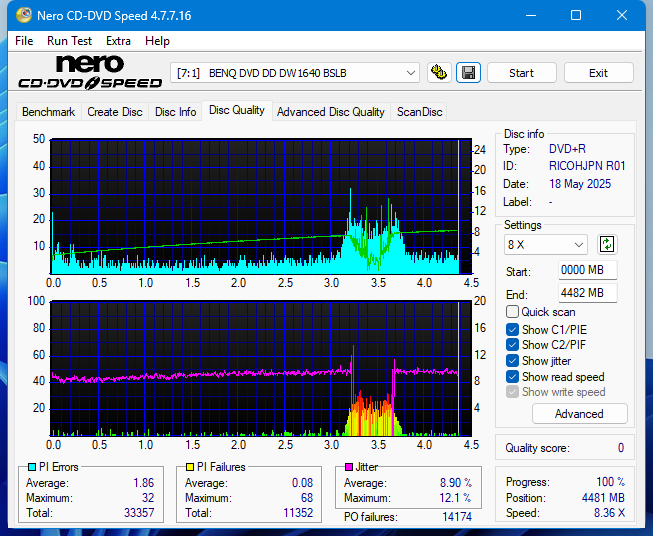Click the magenta Jitter legend swatch
The width and height of the screenshot is (653, 536).
pyautogui.click(x=349, y=467)
